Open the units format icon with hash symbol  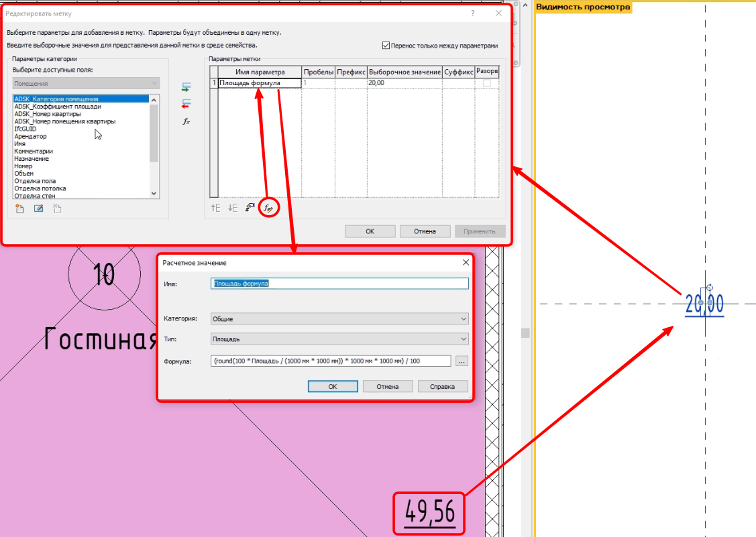[x=250, y=208]
